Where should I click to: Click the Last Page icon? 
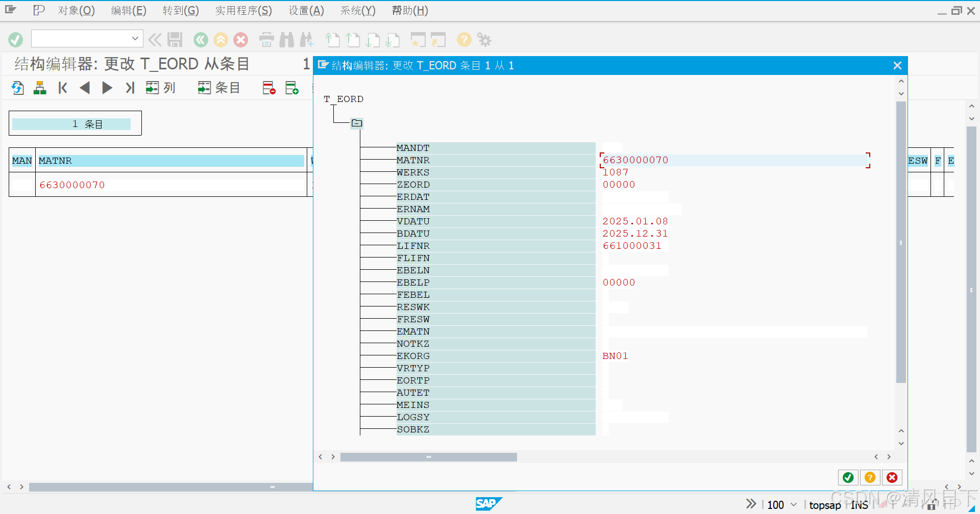[393, 39]
